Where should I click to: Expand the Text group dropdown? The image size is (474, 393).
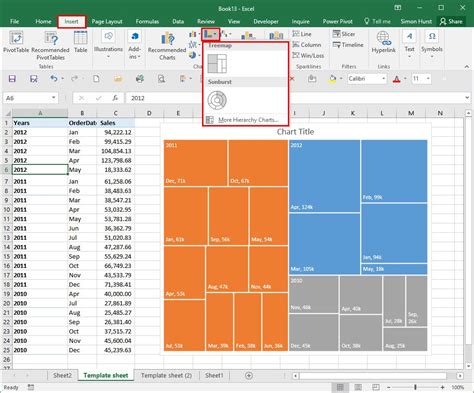[x=409, y=57]
